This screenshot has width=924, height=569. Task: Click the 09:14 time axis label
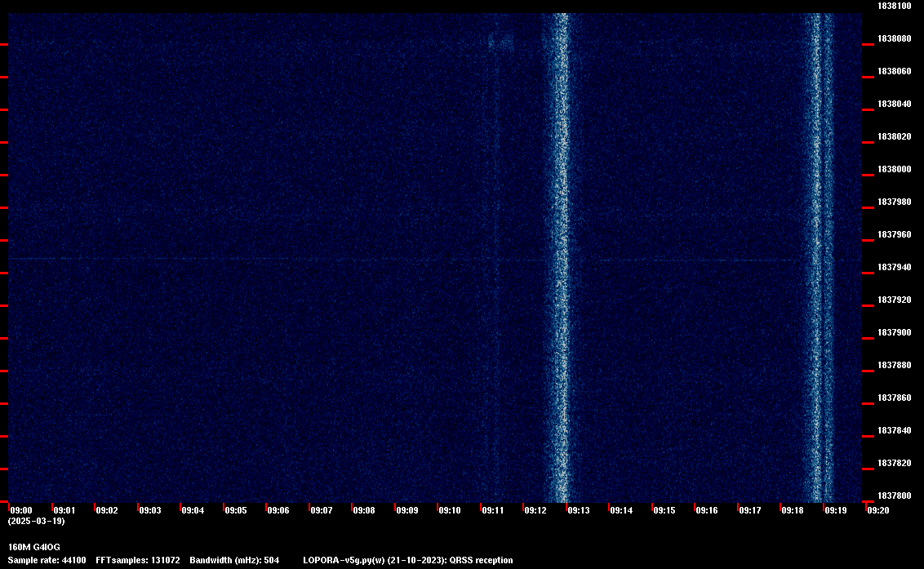[621, 510]
